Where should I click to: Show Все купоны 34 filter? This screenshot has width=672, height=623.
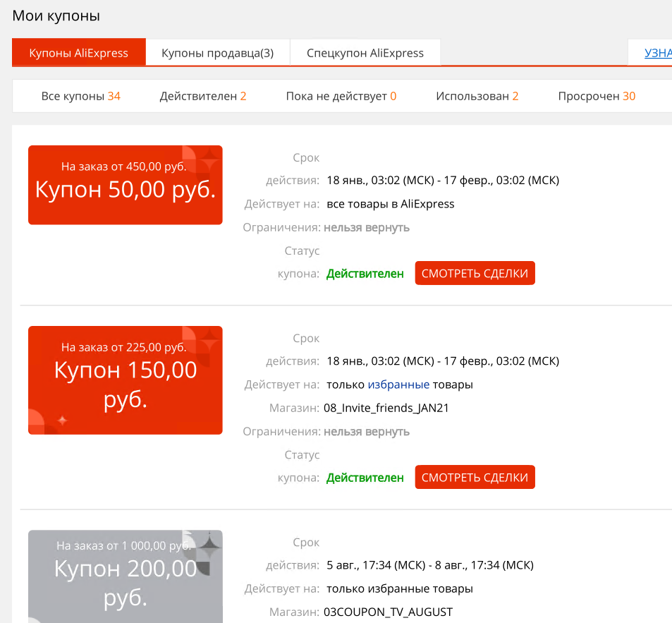point(81,96)
